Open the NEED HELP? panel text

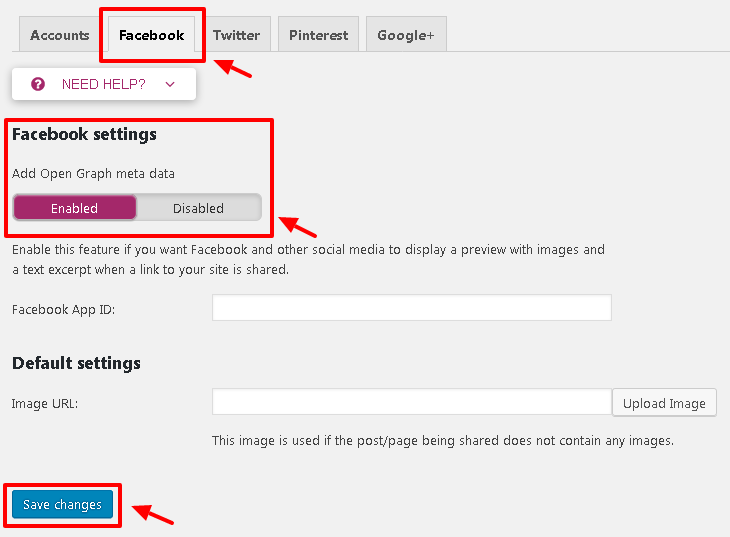pos(103,84)
